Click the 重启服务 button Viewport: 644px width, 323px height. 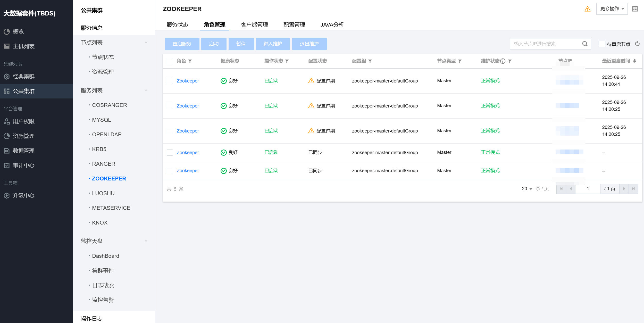pyautogui.click(x=182, y=44)
